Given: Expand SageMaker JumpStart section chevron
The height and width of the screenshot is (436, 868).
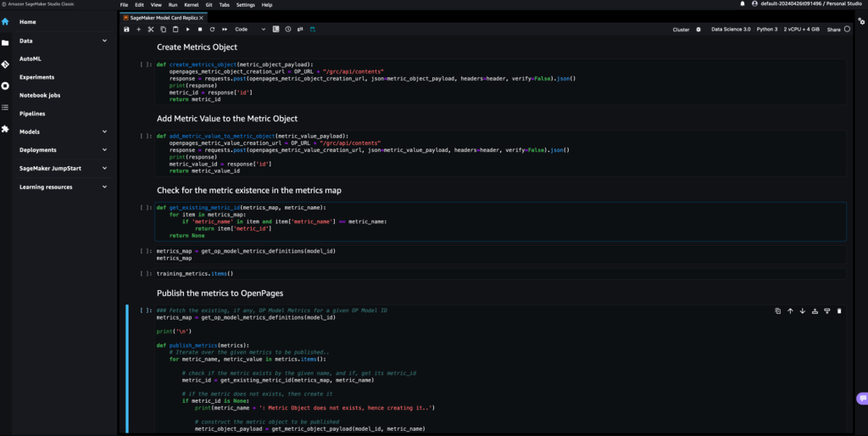Looking at the screenshot, I should (x=104, y=169).
